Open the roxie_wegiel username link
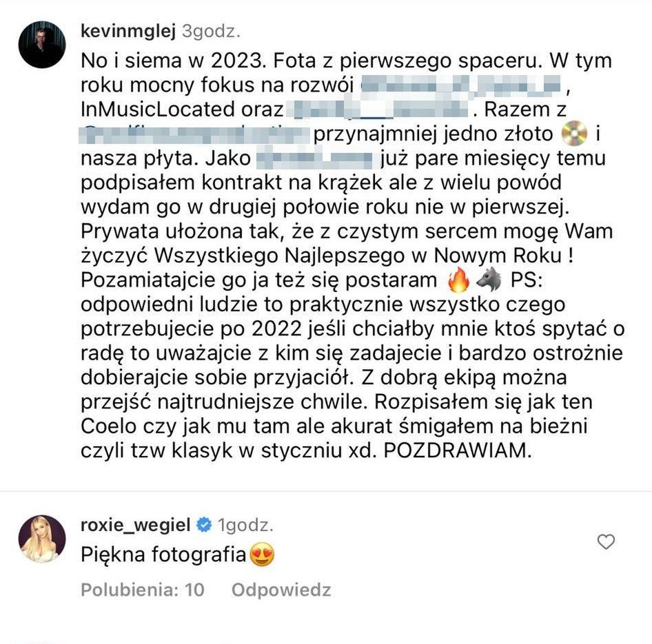Image resolution: width=652 pixels, height=644 pixels. point(136,525)
